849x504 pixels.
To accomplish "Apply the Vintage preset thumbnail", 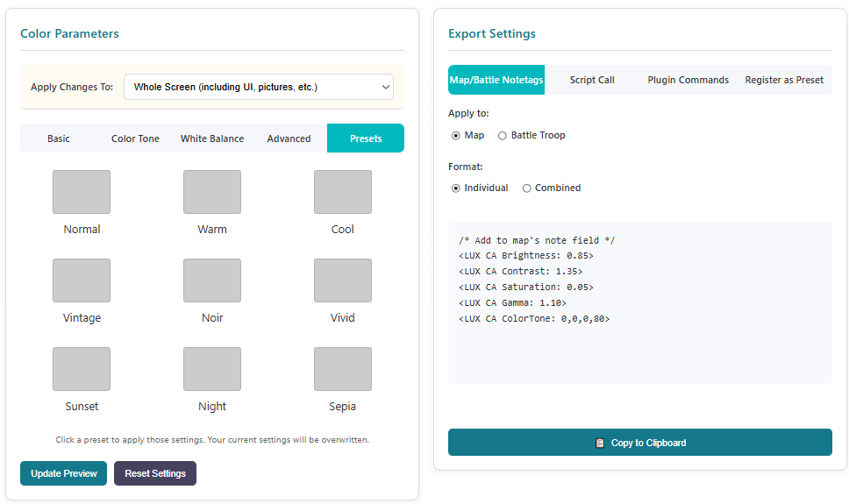I will [x=82, y=280].
